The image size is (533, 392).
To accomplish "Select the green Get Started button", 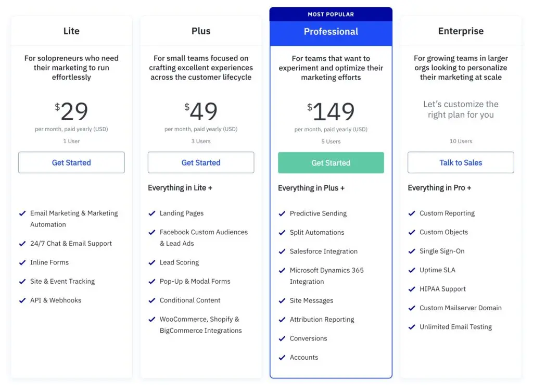I will point(331,162).
